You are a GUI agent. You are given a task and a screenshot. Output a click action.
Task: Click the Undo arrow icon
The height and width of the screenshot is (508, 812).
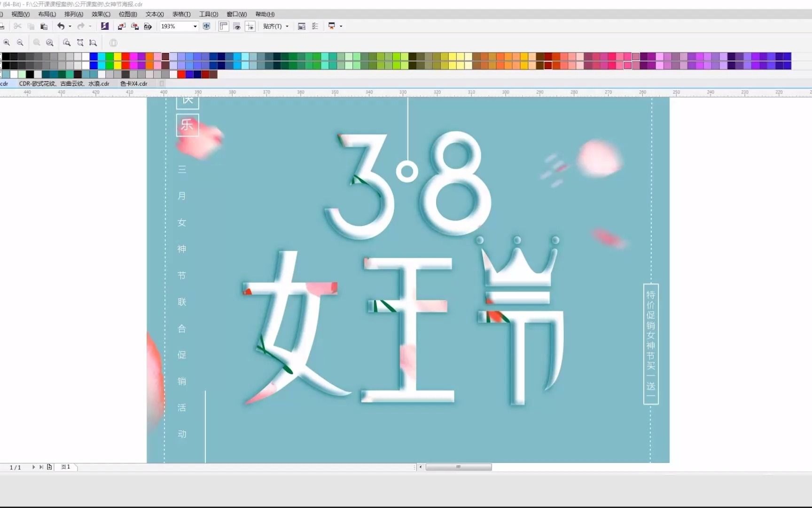tap(61, 26)
